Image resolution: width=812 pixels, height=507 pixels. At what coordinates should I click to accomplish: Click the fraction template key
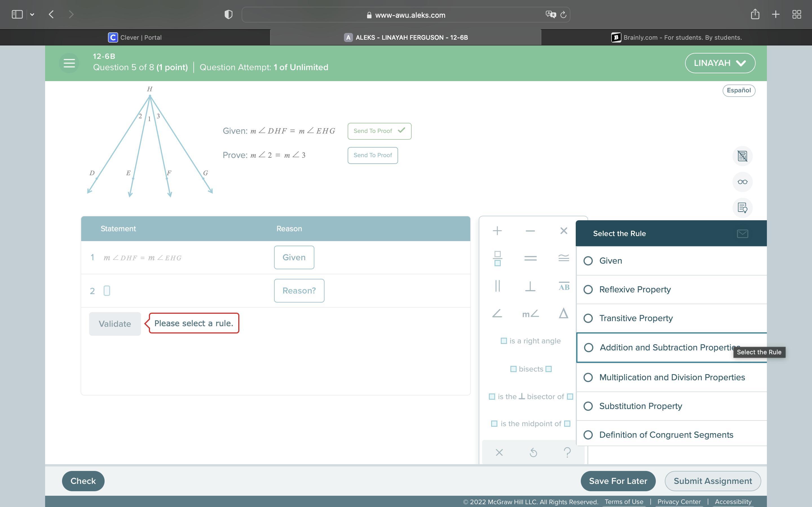pos(498,258)
